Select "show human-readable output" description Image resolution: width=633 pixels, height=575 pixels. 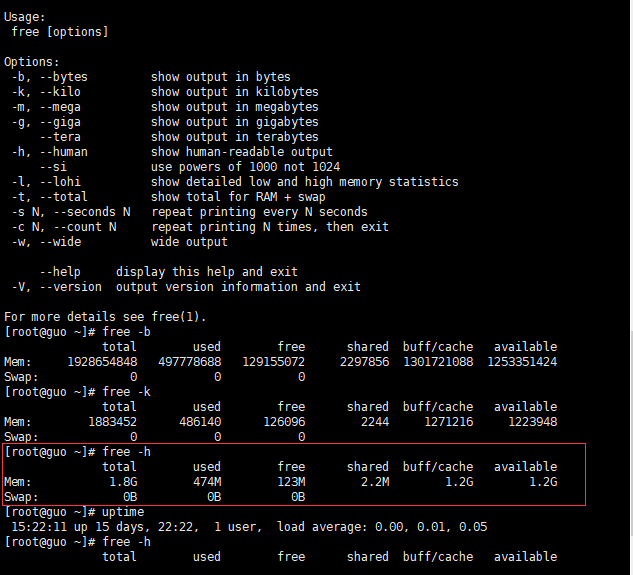pyautogui.click(x=241, y=152)
